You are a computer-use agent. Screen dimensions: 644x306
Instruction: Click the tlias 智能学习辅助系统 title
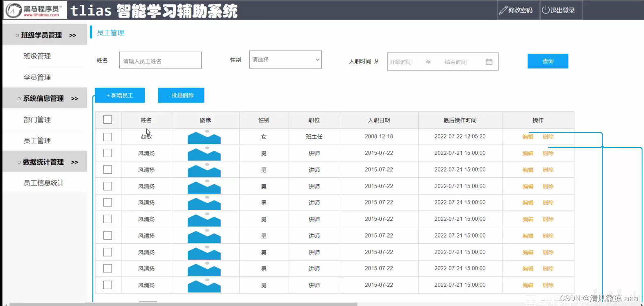click(x=154, y=11)
